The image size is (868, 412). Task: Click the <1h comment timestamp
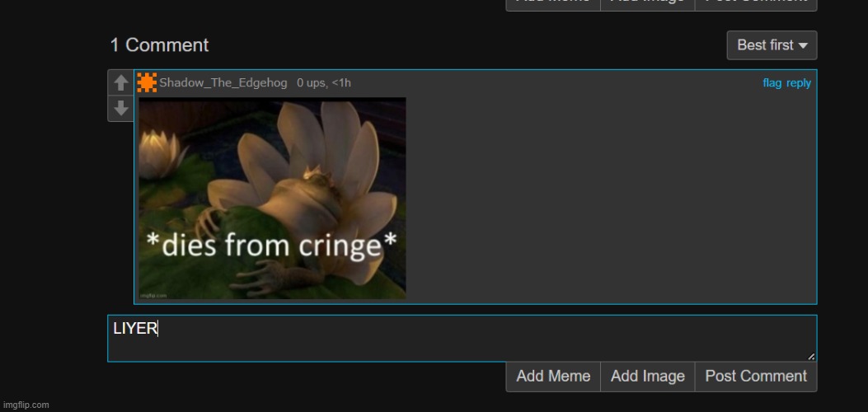[341, 83]
